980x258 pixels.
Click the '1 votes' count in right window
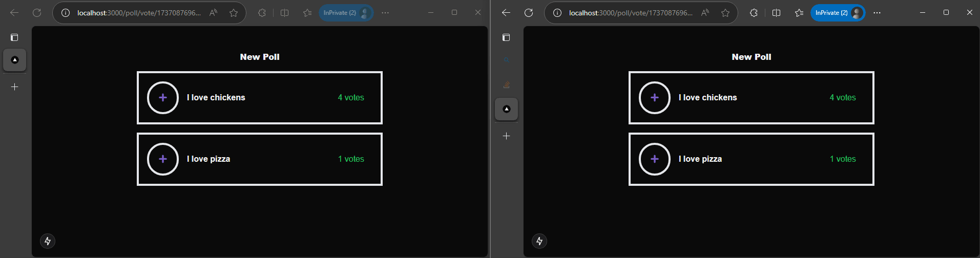(843, 159)
